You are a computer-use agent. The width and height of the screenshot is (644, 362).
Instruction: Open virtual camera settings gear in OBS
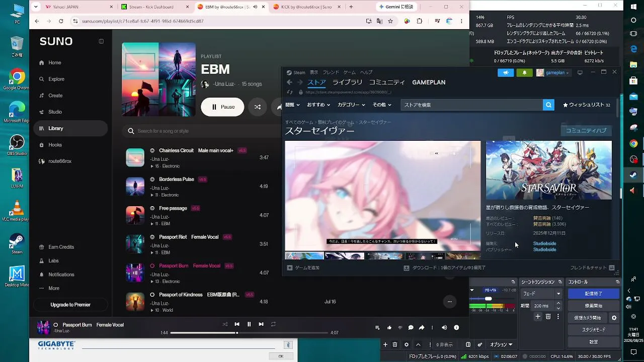point(614,318)
